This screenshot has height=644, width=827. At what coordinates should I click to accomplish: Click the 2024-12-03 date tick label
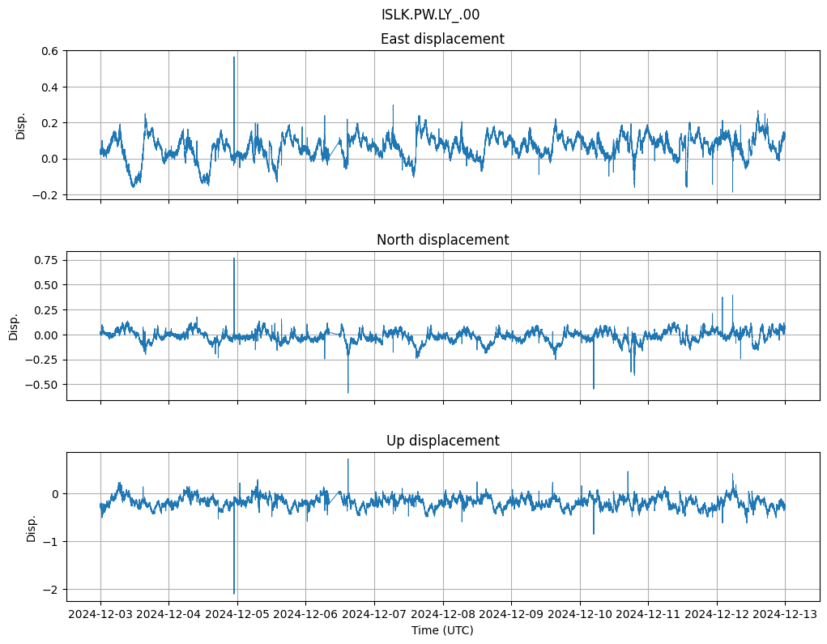click(100, 615)
